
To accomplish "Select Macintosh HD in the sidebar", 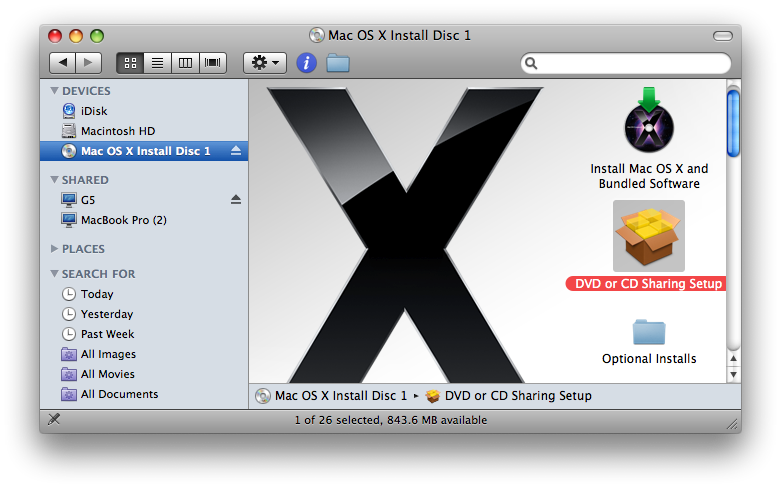I will pos(144,130).
